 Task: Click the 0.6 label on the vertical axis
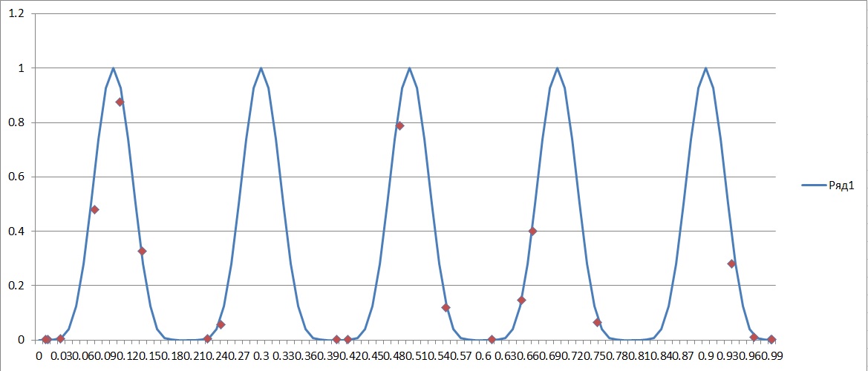(16, 177)
